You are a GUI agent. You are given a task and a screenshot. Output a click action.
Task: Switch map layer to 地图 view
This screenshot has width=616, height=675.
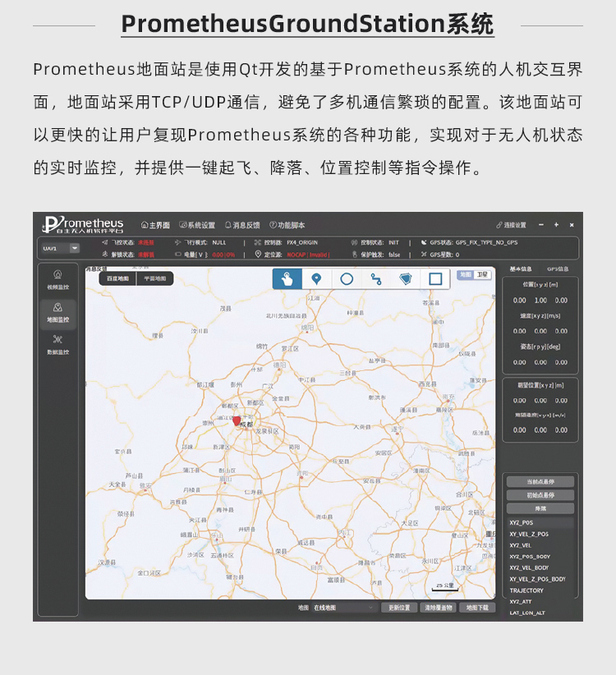[x=466, y=274]
